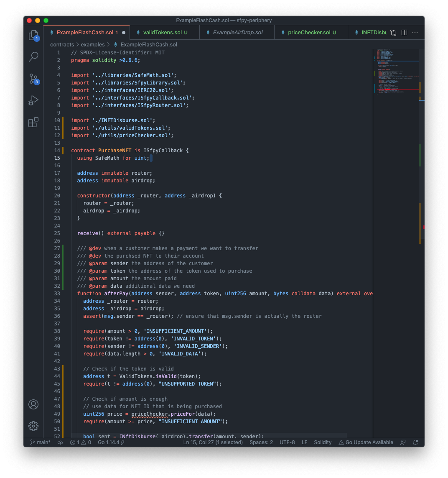Switch to the priceChecker.sol tab
The image size is (448, 478).
point(311,32)
